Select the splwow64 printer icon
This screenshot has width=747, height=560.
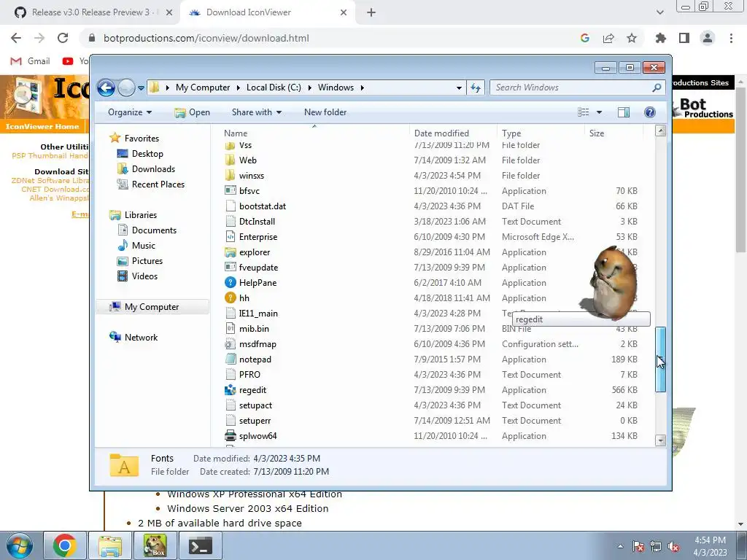pos(230,436)
